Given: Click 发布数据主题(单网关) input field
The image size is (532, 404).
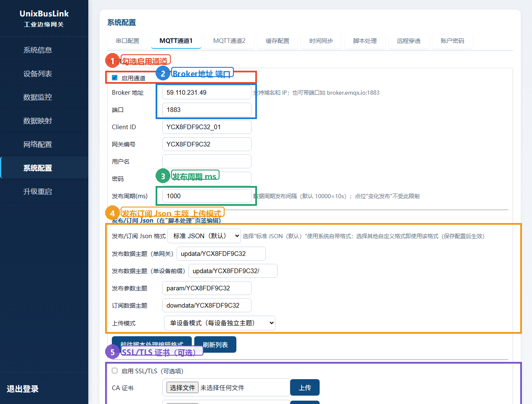Looking at the screenshot, I should [221, 254].
